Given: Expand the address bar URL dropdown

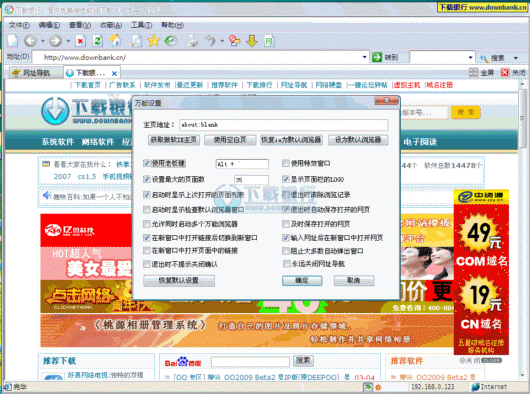Looking at the screenshot, I should click(364, 57).
